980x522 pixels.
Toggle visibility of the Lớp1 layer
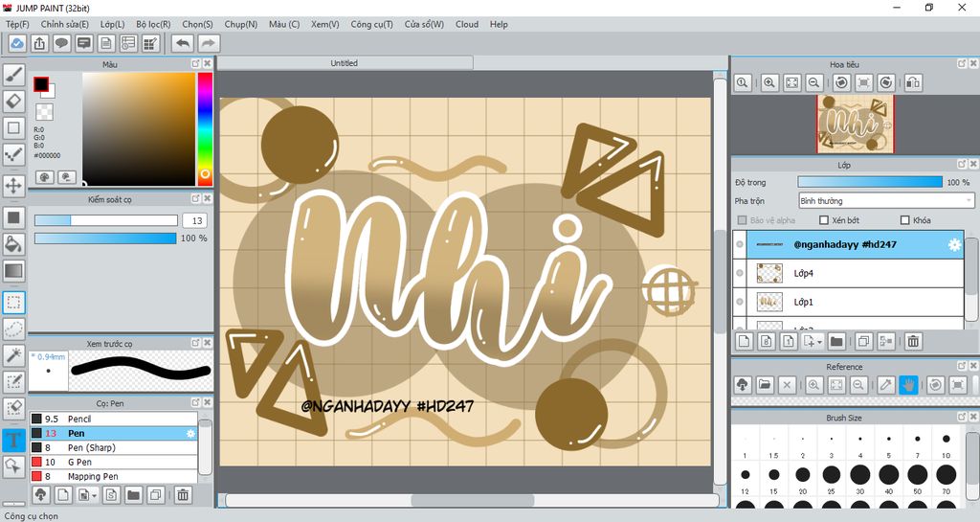(x=740, y=302)
